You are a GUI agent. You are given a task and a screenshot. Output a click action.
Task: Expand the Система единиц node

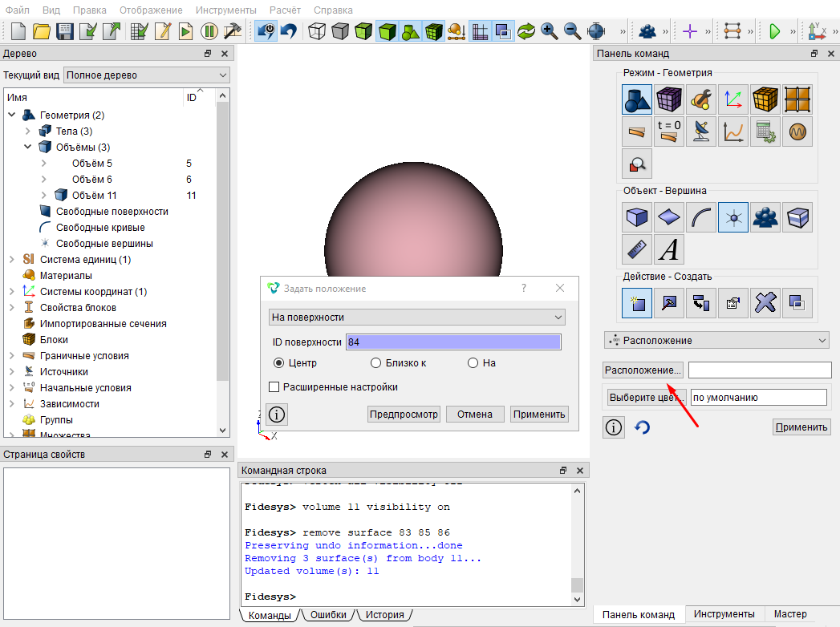point(12,259)
